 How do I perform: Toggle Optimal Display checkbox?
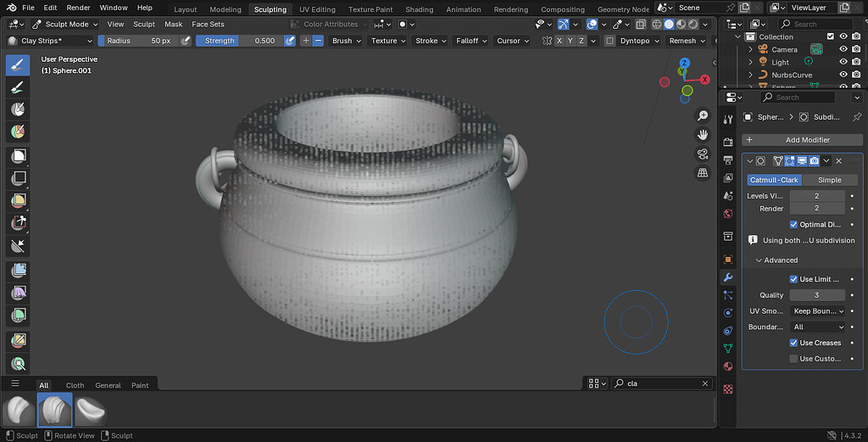point(793,224)
